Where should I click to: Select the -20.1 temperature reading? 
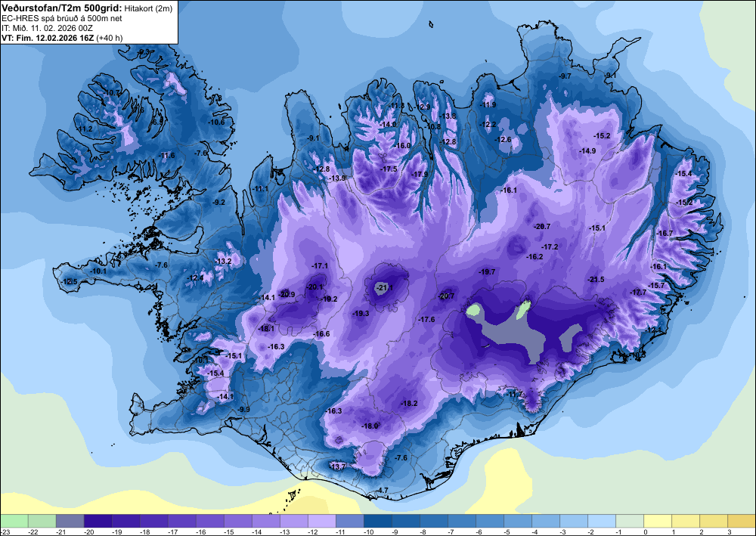[x=314, y=287]
